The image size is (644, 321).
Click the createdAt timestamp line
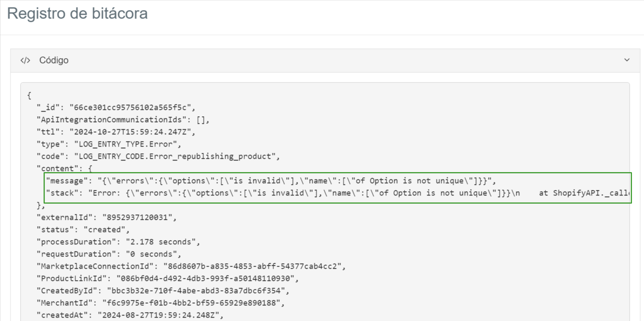[x=130, y=315]
